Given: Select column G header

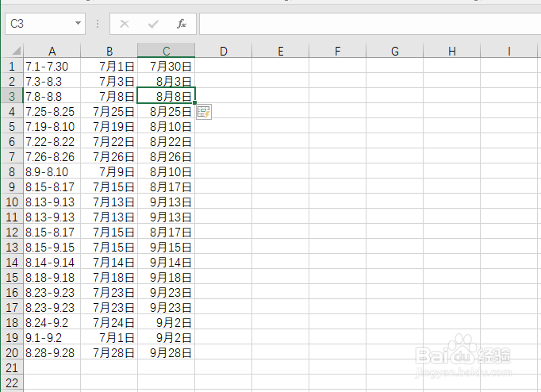Looking at the screenshot, I should click(x=395, y=51).
